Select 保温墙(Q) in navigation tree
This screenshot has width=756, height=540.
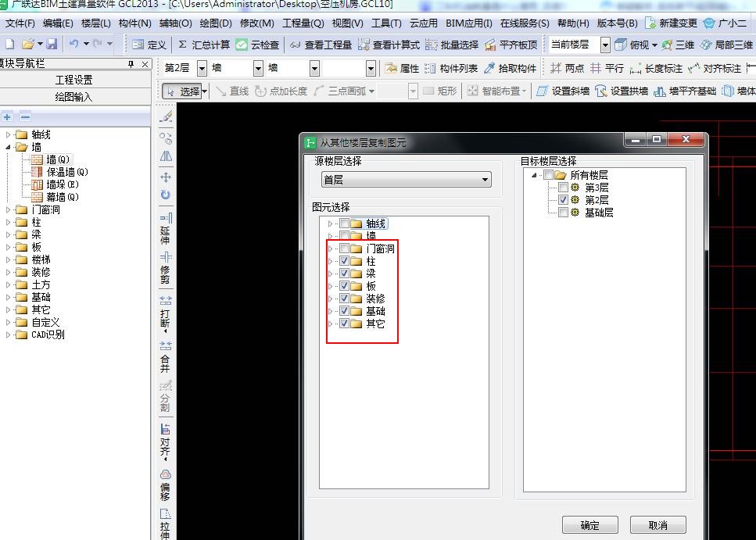[60, 172]
